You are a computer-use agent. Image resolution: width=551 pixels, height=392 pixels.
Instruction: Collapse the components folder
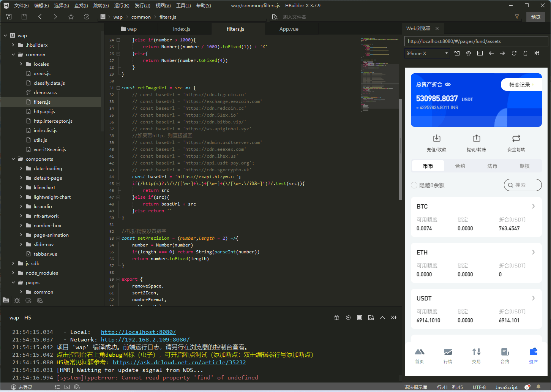pyautogui.click(x=13, y=159)
